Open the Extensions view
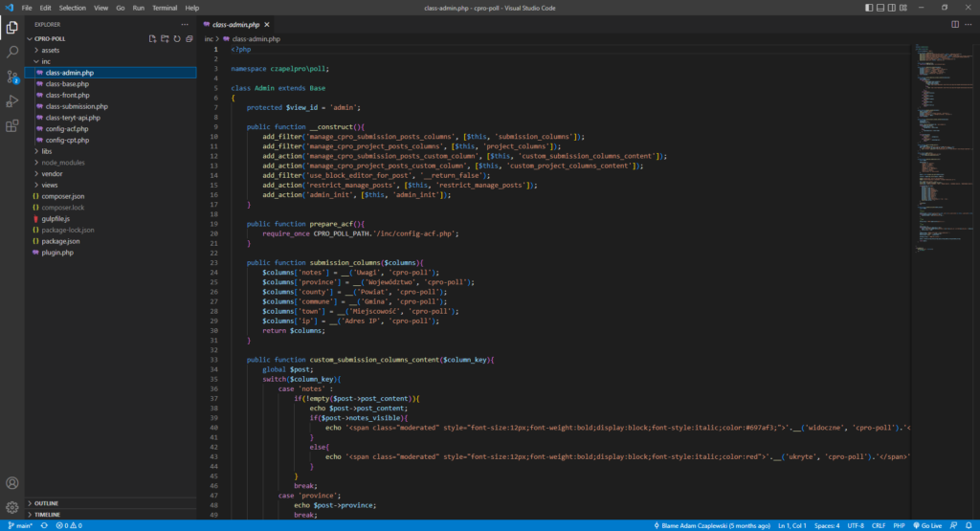The height and width of the screenshot is (531, 980). 11,126
